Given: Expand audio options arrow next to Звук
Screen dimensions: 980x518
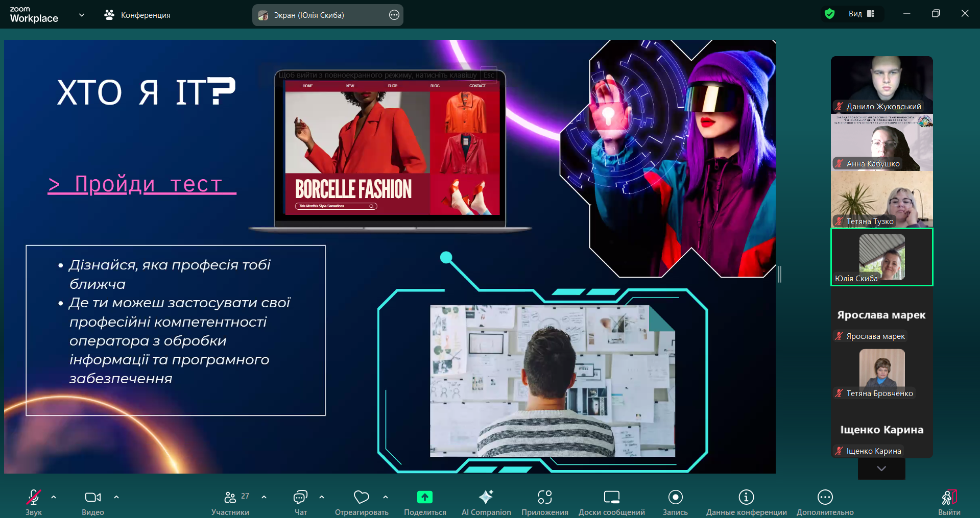Looking at the screenshot, I should [x=54, y=497].
